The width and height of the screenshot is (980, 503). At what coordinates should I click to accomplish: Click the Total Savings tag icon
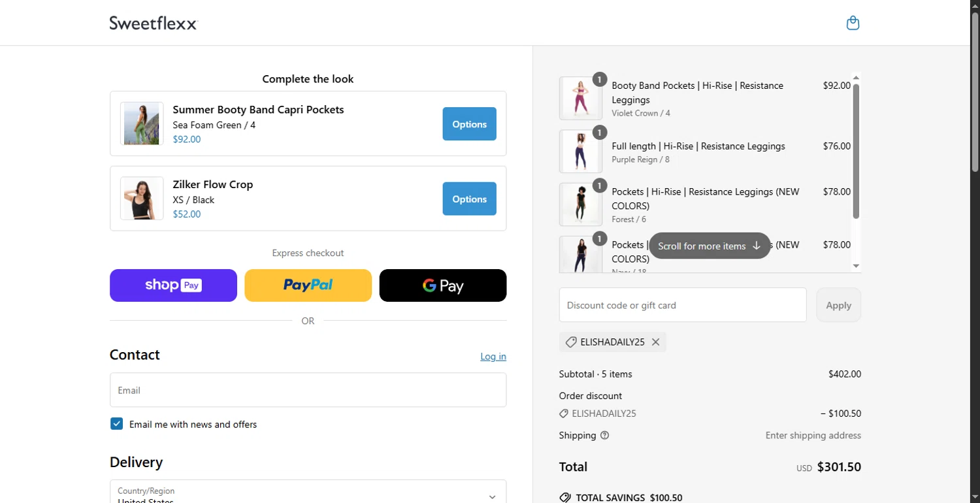click(x=565, y=498)
